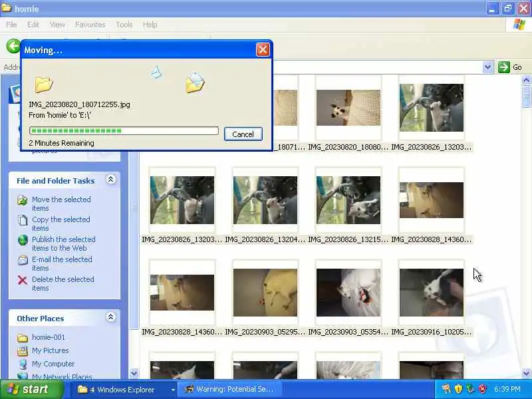The image size is (532, 399).
Task: Click the file name IMG_20230820_180712255.jpg in dialog
Action: pyautogui.click(x=79, y=104)
